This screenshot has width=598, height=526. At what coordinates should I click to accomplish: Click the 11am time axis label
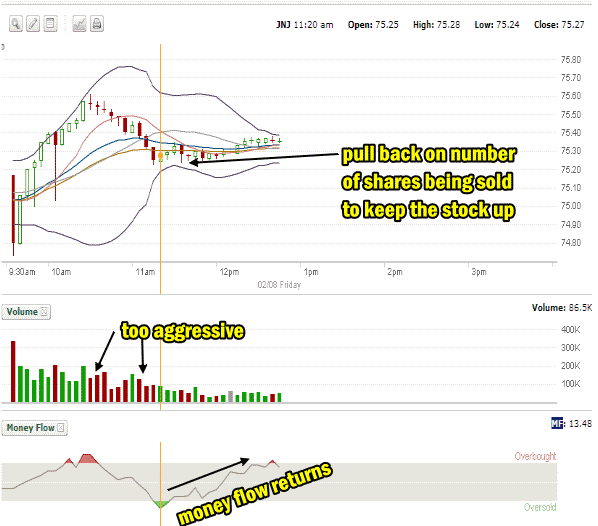145,272
